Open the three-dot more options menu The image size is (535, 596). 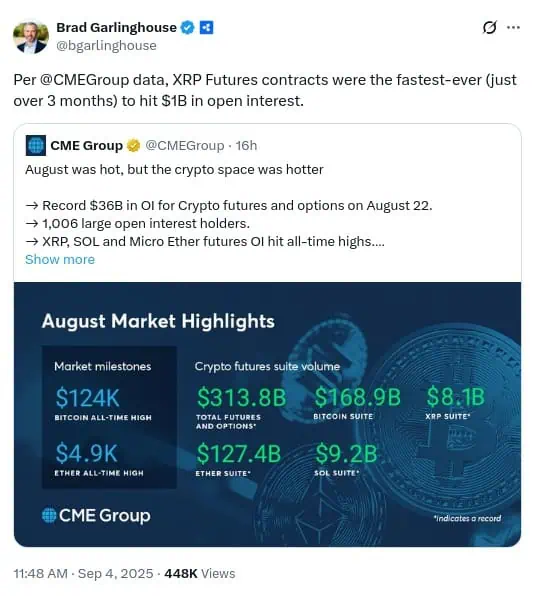tap(513, 27)
